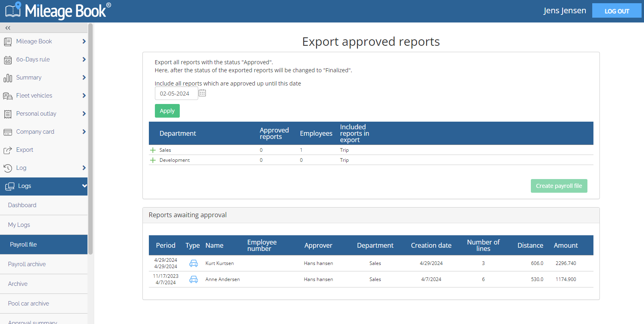Click the Export share icon
Viewport: 644px width, 324px height.
(x=8, y=150)
